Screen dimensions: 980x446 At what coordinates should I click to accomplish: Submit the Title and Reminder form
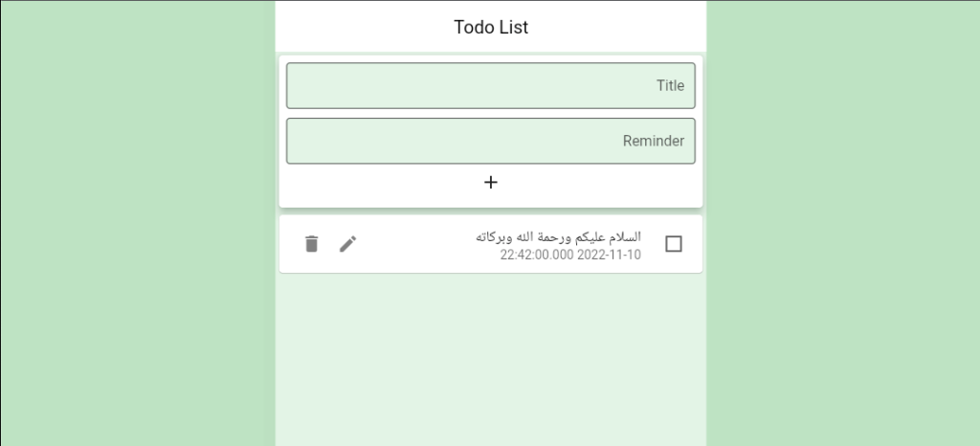(x=491, y=183)
